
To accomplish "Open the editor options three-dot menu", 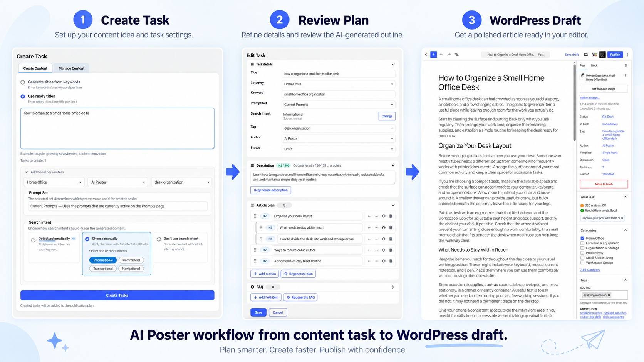I will [x=627, y=55].
